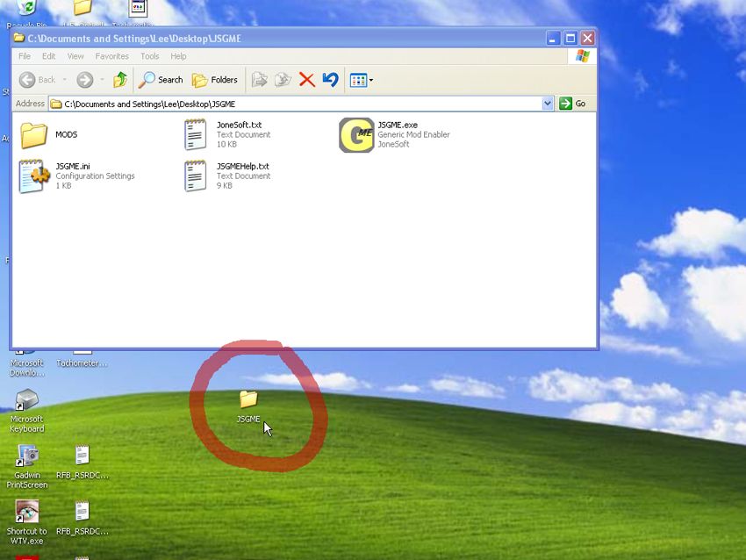Click the lower RFB_RSRDC text file icon
This screenshot has width=746, height=560.
[x=82, y=511]
